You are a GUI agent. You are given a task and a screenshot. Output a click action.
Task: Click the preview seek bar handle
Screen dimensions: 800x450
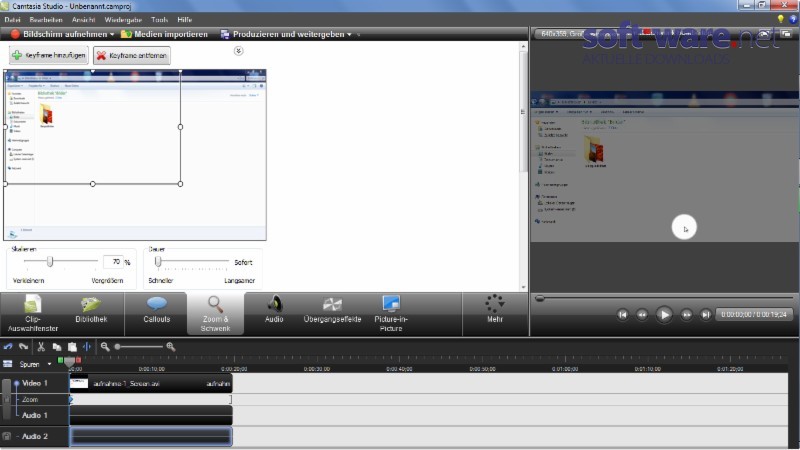(x=539, y=298)
